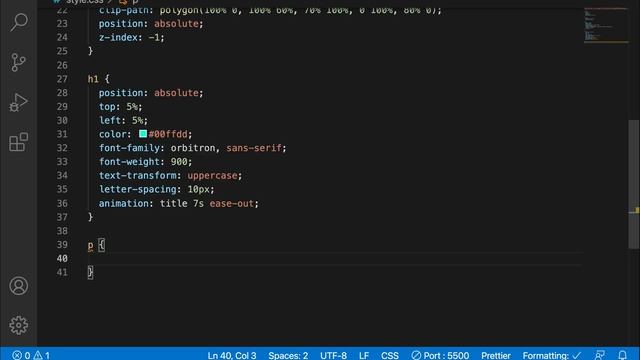The width and height of the screenshot is (640, 360).
Task: Click the vertical scrollbar thumb
Action: click(x=634, y=184)
